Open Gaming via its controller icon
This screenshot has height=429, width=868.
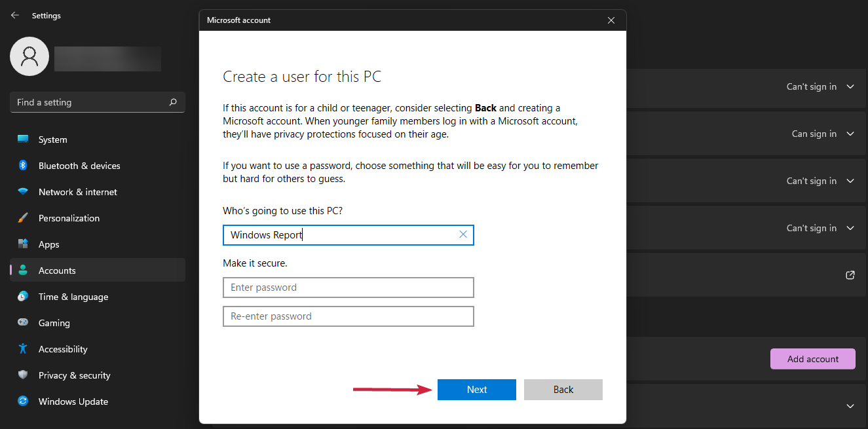(23, 323)
